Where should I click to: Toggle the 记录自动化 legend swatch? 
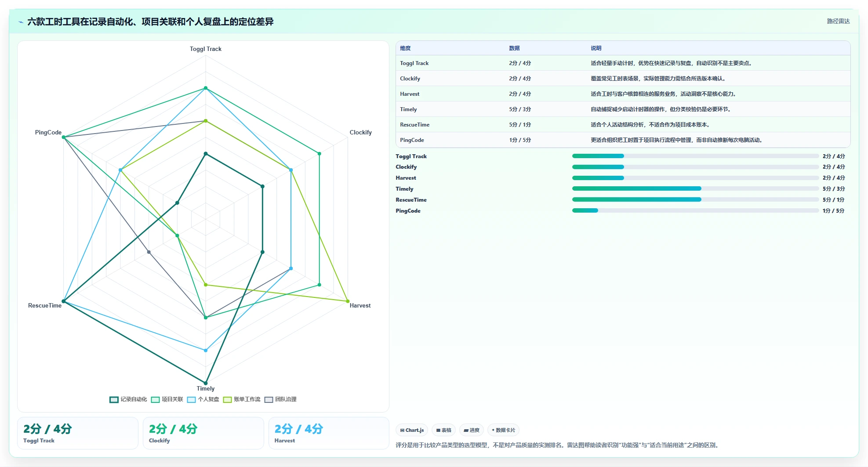point(114,399)
